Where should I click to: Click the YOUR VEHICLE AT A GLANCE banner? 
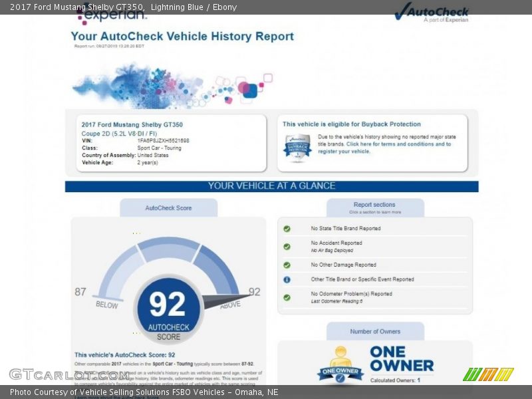271,186
